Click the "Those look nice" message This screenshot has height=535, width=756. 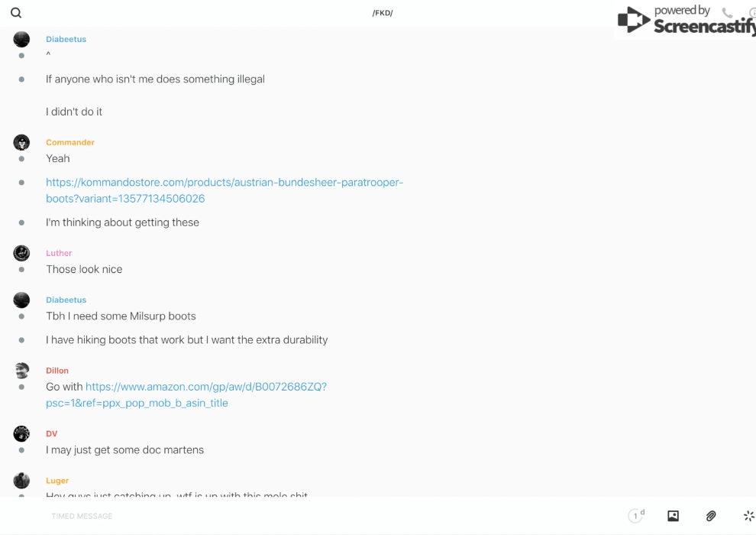pyautogui.click(x=84, y=269)
